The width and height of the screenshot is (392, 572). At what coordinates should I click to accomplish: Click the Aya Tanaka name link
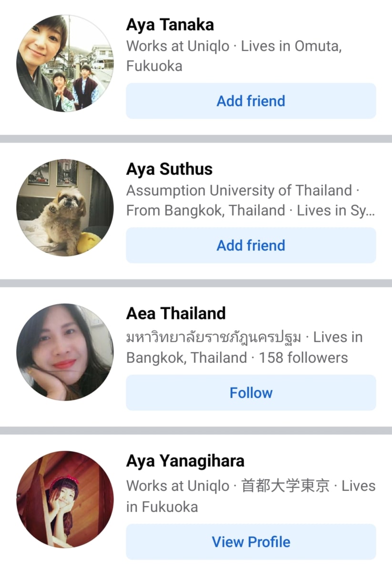[170, 25]
